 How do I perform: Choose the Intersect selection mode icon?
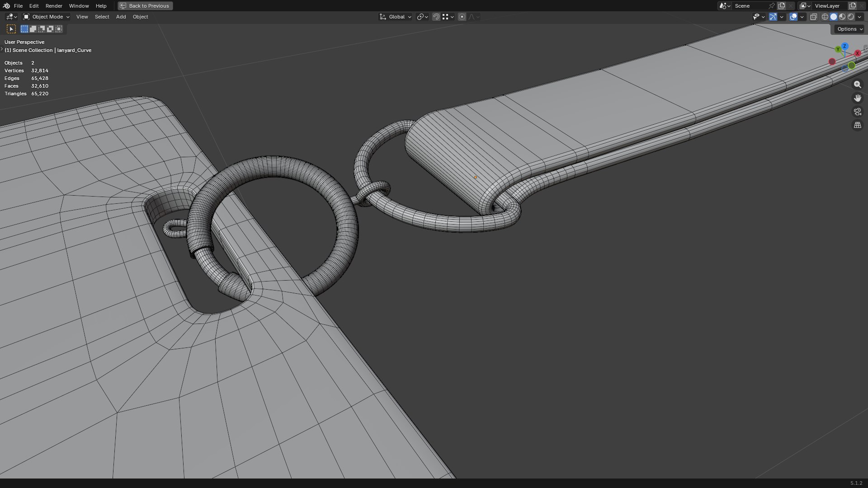[x=59, y=29]
